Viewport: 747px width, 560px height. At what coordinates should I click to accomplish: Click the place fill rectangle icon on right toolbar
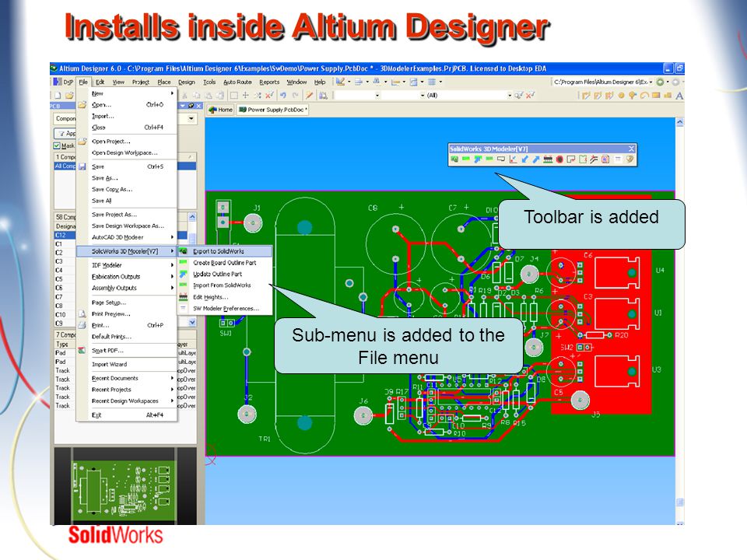[x=656, y=95]
